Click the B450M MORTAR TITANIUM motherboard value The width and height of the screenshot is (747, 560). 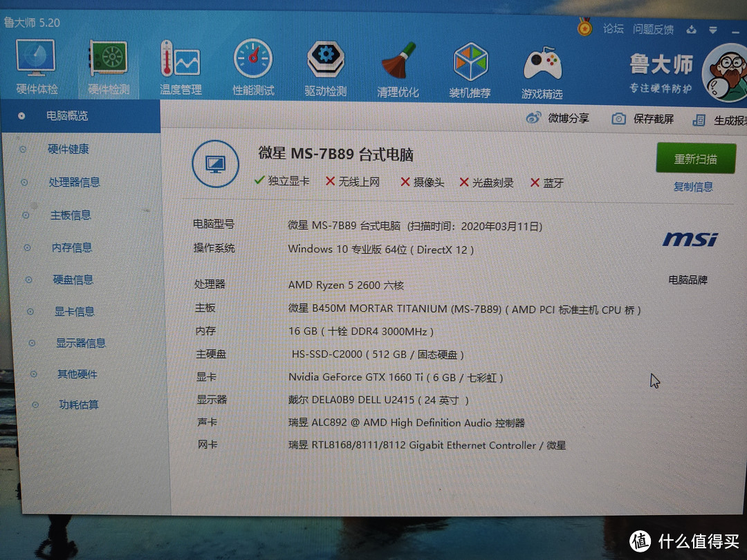point(465,310)
